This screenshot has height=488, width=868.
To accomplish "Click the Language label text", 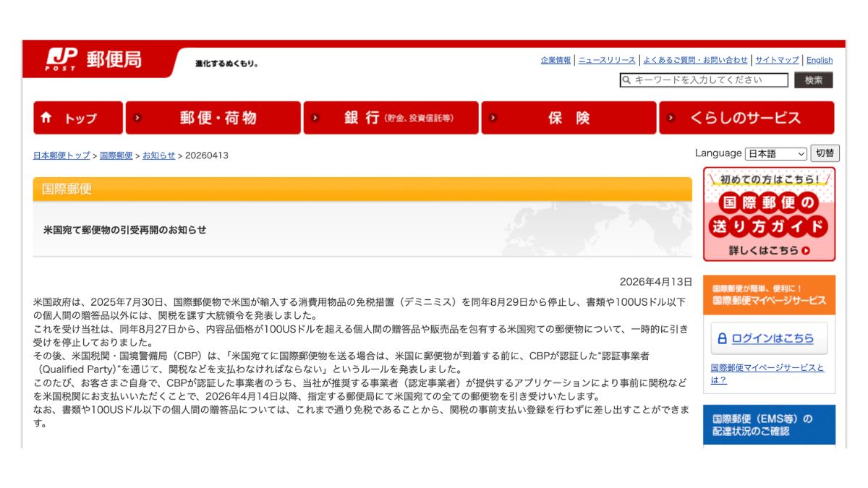I will (718, 153).
